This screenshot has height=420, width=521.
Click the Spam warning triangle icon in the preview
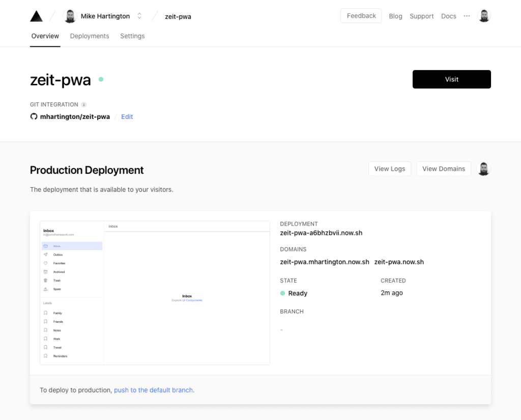coord(45,289)
